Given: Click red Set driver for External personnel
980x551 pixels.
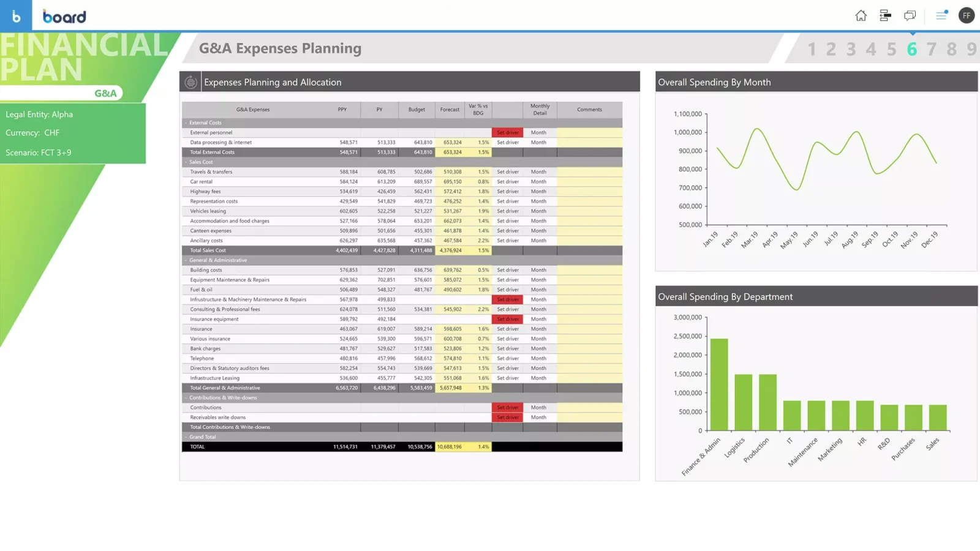Looking at the screenshot, I should [507, 133].
